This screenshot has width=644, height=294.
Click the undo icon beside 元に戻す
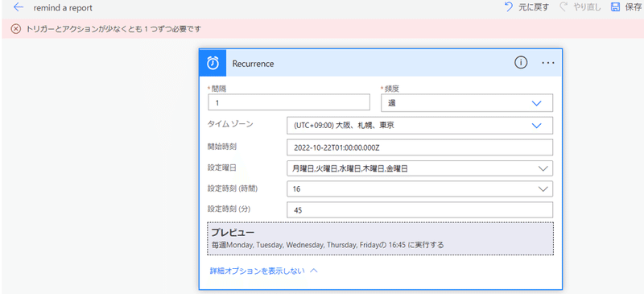pos(508,7)
